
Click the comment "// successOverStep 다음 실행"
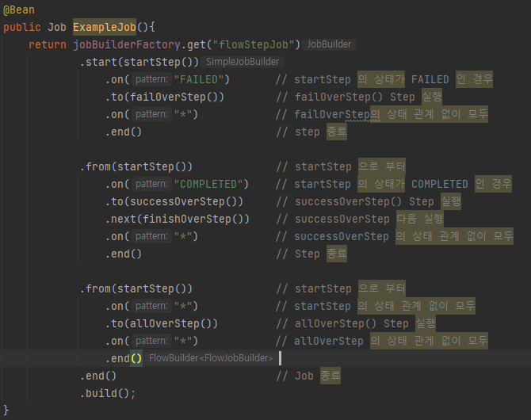click(360, 220)
